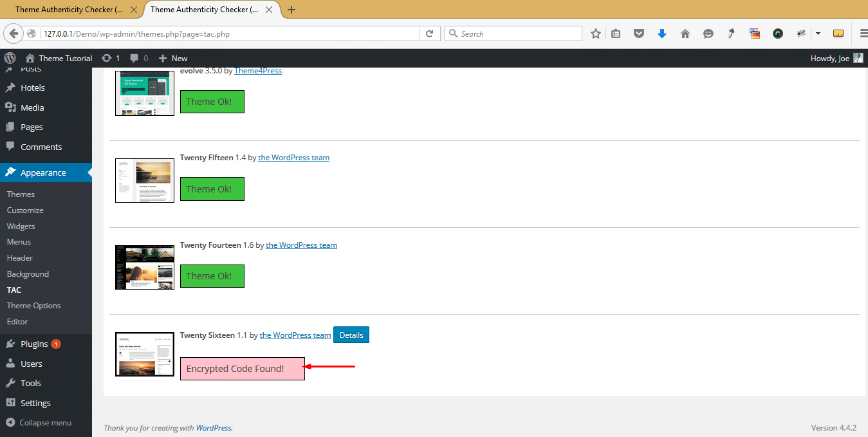The image size is (868, 437).
Task: Save page to Pocket
Action: click(x=639, y=33)
